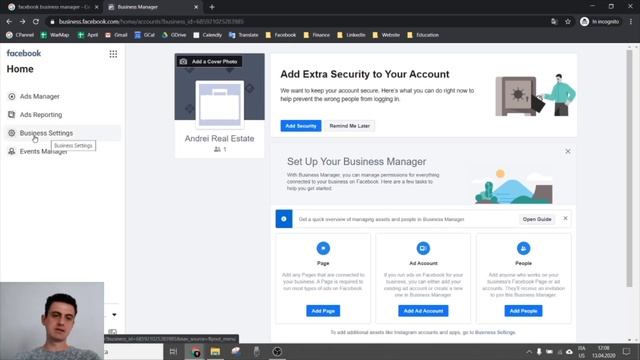Image resolution: width=640 pixels, height=360 pixels.
Task: Click the Open Guide button
Action: (x=537, y=219)
